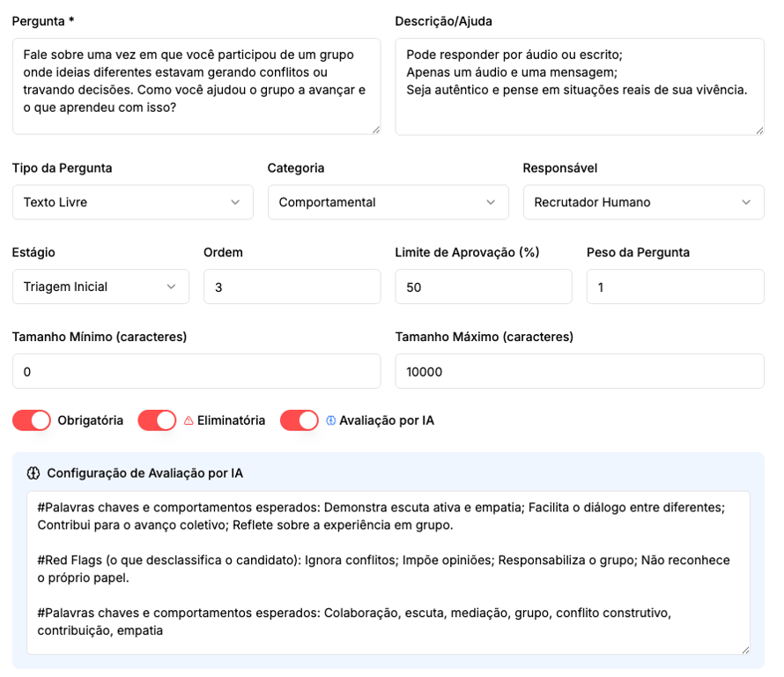Click the Limite de Aprovação field
This screenshot has width=784, height=677.
[x=483, y=287]
